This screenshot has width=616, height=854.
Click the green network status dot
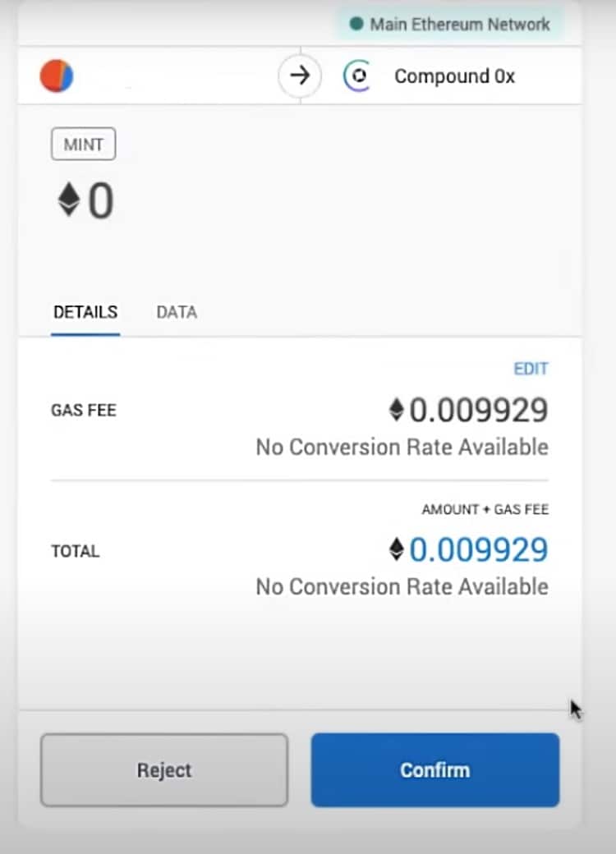[x=356, y=24]
